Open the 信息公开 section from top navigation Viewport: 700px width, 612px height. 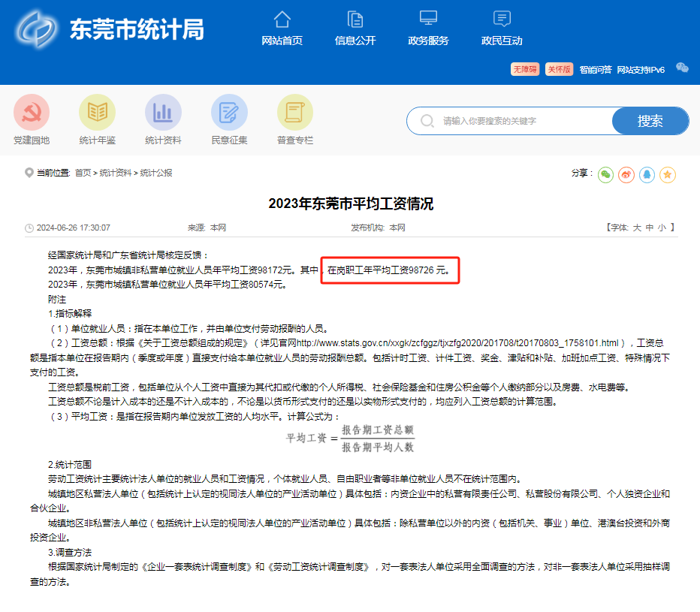pos(354,30)
